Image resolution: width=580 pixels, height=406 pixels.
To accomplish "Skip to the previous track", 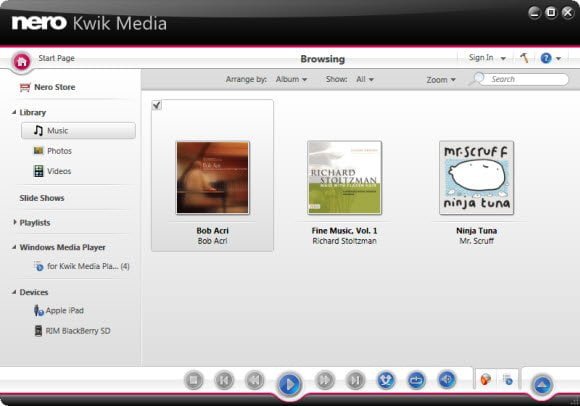I will 224,380.
